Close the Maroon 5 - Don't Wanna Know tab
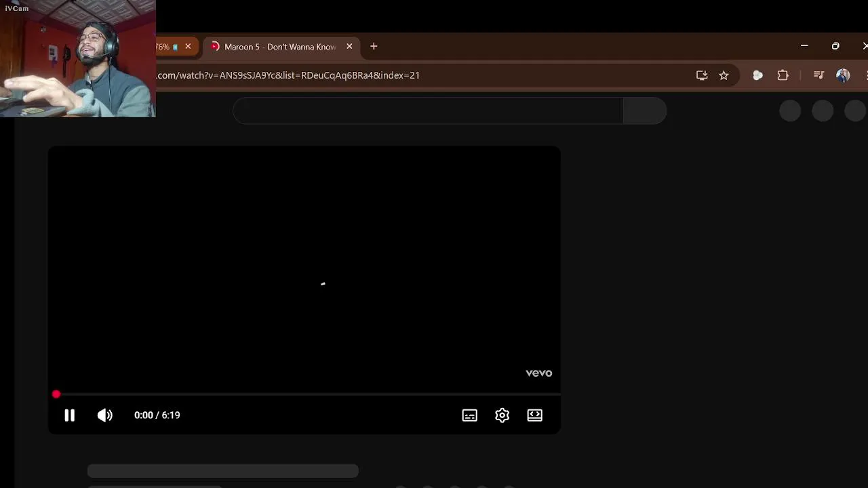Viewport: 868px width, 488px height. coord(349,47)
